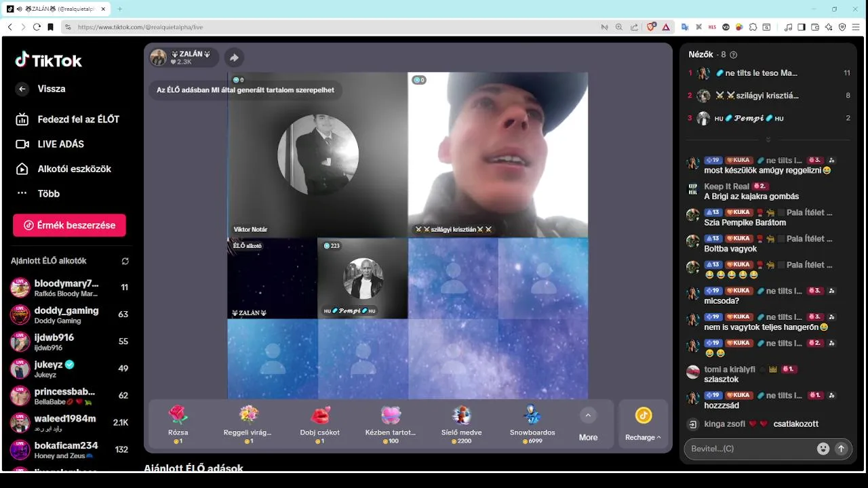This screenshot has height=488, width=868.
Task: Open Nézők help info icon
Action: pos(733,55)
